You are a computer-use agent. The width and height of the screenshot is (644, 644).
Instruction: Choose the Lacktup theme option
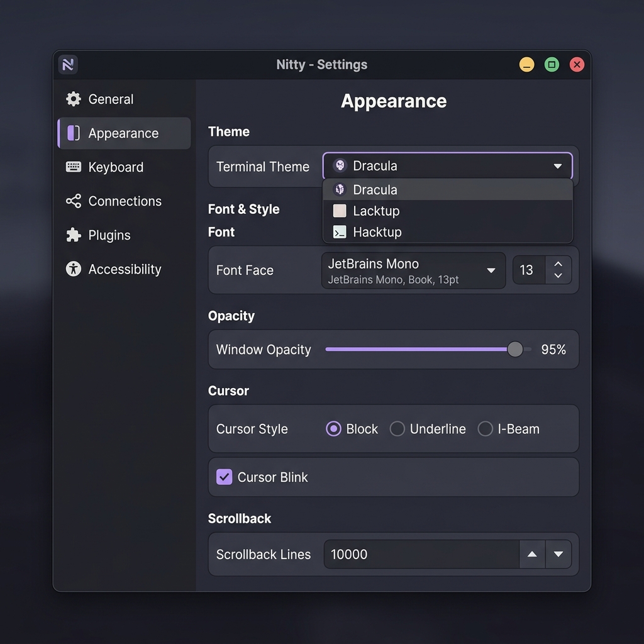click(x=448, y=211)
